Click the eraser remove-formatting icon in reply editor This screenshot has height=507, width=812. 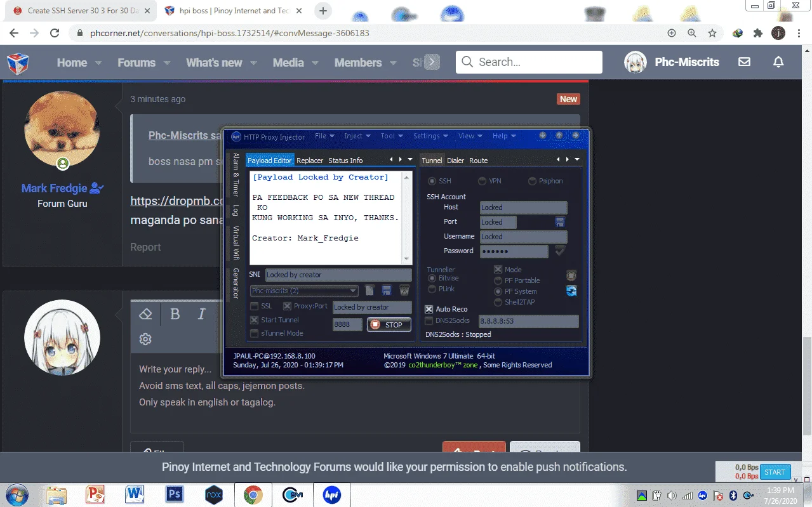[145, 314]
